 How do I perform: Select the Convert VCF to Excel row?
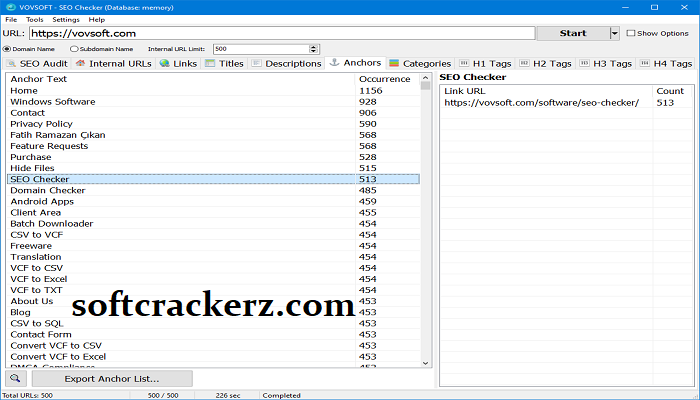click(x=213, y=357)
